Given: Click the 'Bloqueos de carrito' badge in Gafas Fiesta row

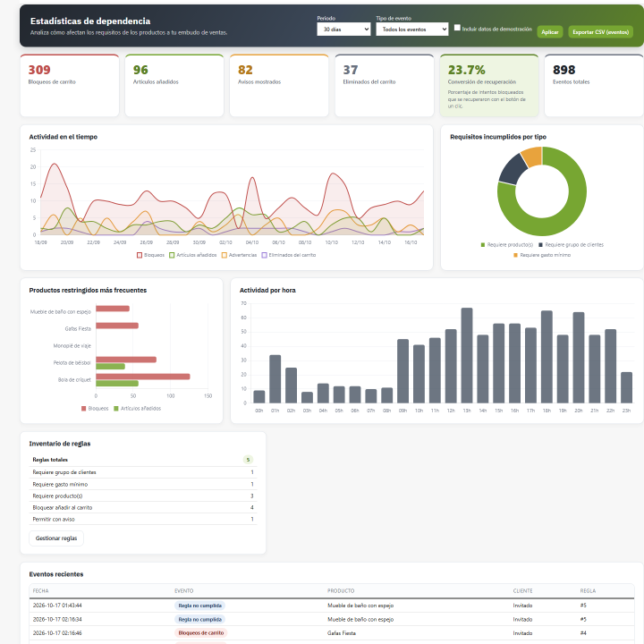Looking at the screenshot, I should click(201, 633).
